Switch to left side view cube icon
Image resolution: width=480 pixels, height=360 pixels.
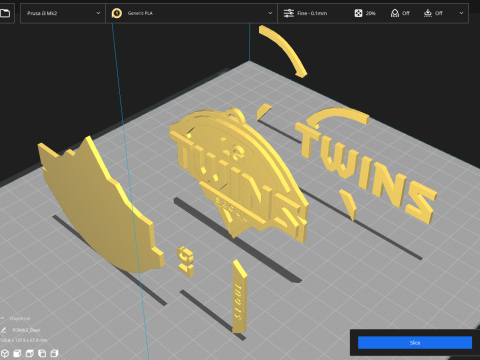point(42,353)
